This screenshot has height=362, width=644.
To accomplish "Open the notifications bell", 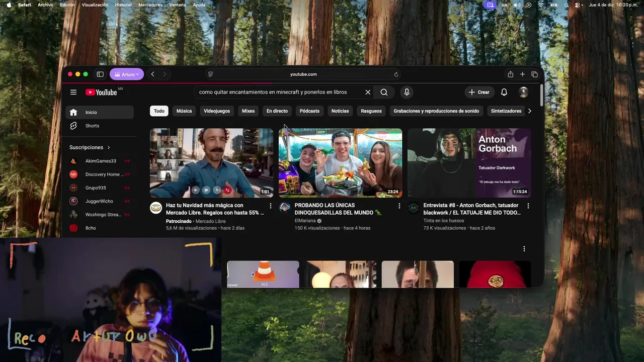I will 504,92.
